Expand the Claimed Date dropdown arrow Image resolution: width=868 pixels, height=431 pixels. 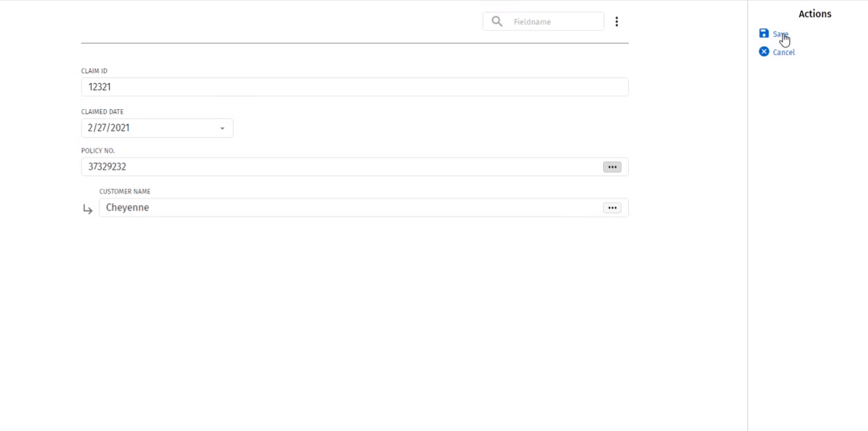pyautogui.click(x=222, y=128)
